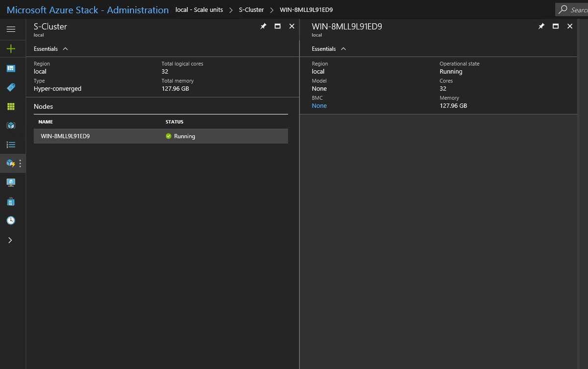
Task: Open the numbered list icon in sidebar
Action: point(11,144)
